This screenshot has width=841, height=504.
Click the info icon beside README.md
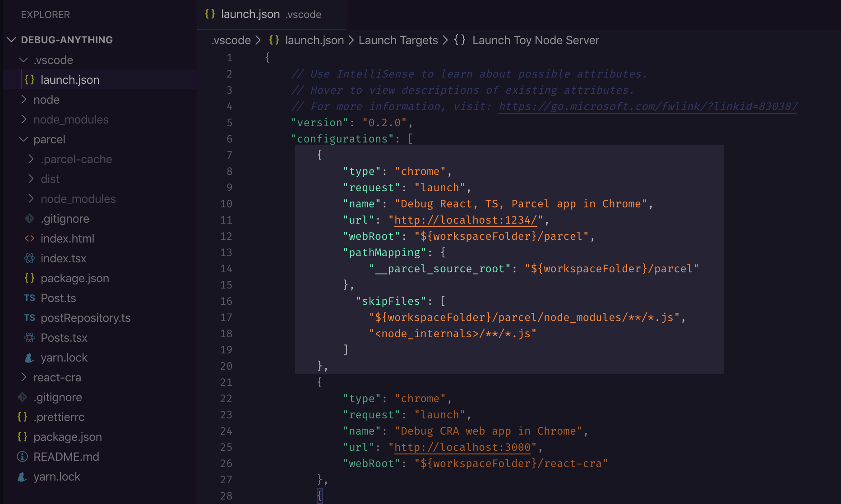(x=22, y=457)
